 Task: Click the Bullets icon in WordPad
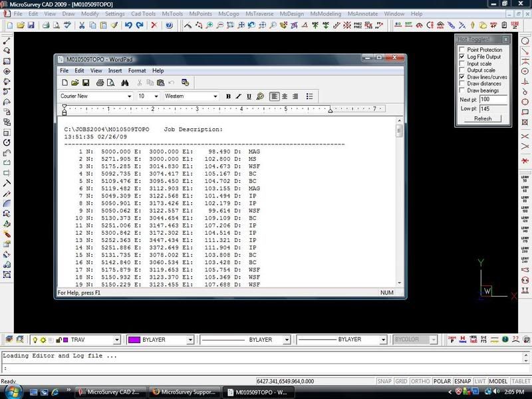(309, 96)
